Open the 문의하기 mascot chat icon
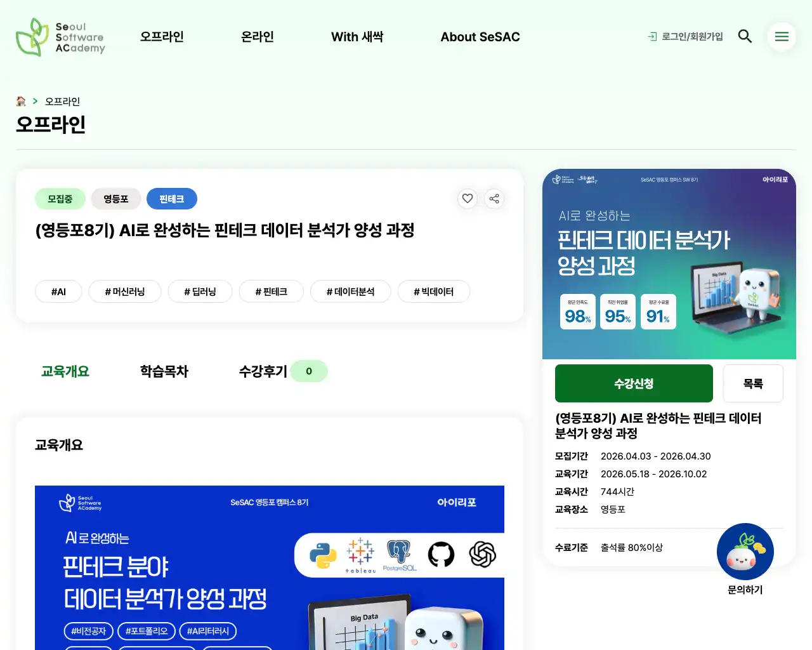The image size is (812, 650). point(745,552)
